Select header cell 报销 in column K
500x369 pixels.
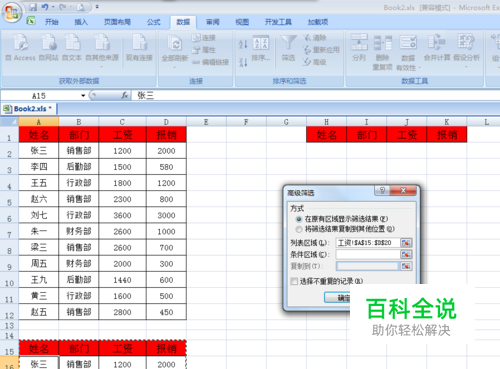coord(447,135)
